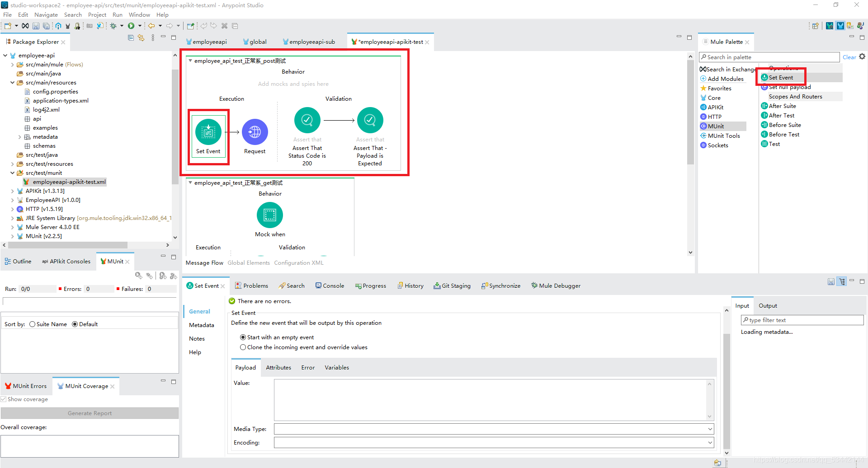This screenshot has width=868, height=468.
Task: Toggle Link with Editor in Package Explorer
Action: (141, 38)
